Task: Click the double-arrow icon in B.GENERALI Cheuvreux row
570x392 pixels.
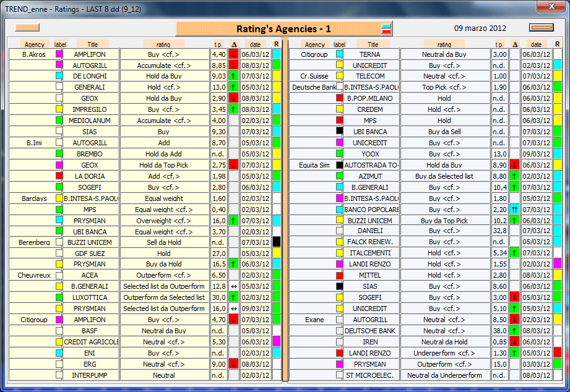Action: (x=234, y=286)
